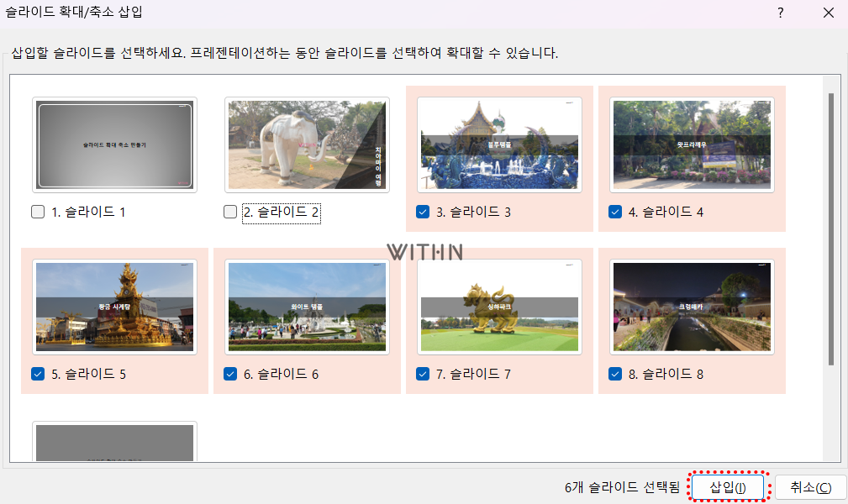
Task: Click the vertical scrollbar of the slide list
Action: [831, 229]
